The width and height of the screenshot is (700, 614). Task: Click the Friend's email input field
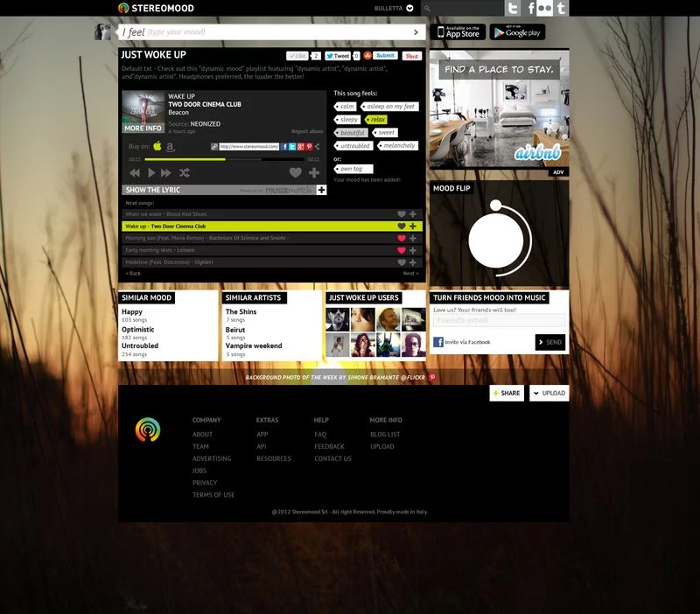tap(499, 320)
